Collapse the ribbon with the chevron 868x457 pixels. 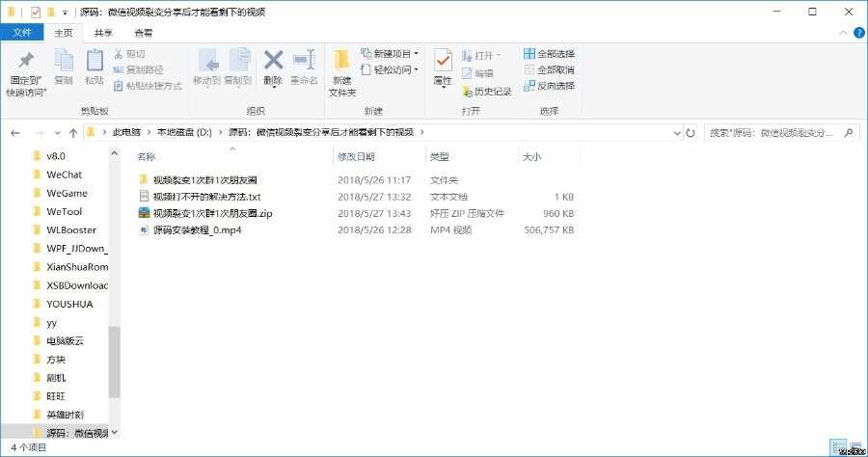point(843,33)
